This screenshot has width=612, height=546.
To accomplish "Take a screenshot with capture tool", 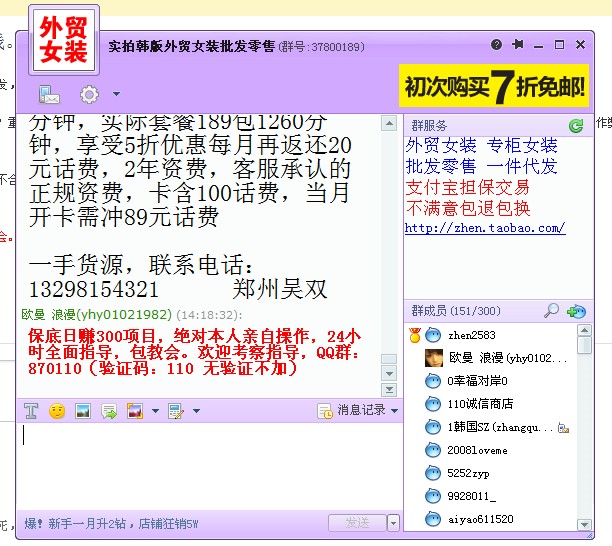I will point(135,411).
